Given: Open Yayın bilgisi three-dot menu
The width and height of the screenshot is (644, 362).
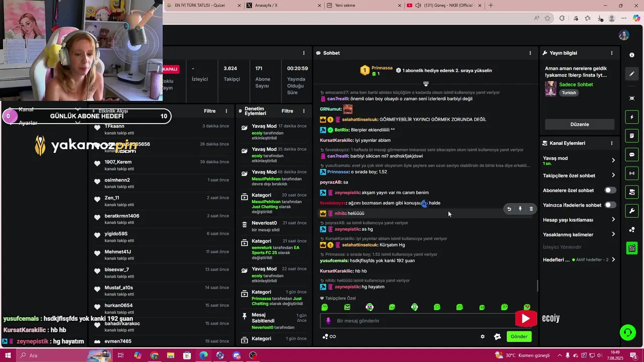Looking at the screenshot, I should (x=612, y=53).
